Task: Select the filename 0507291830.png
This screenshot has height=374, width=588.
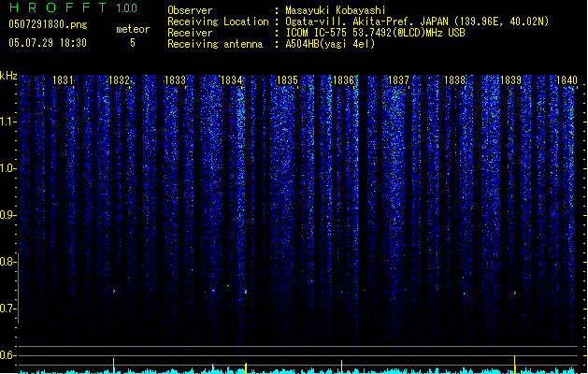Action: [x=48, y=24]
